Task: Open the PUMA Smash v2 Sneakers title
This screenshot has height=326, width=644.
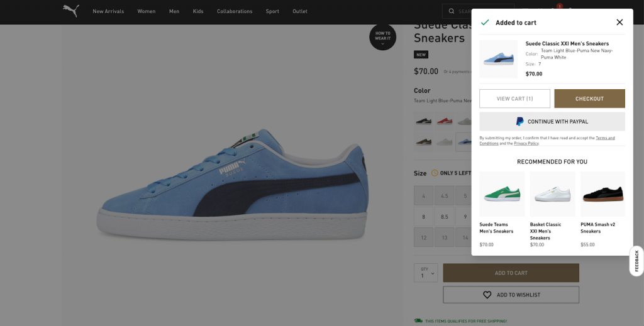Action: pos(597,227)
